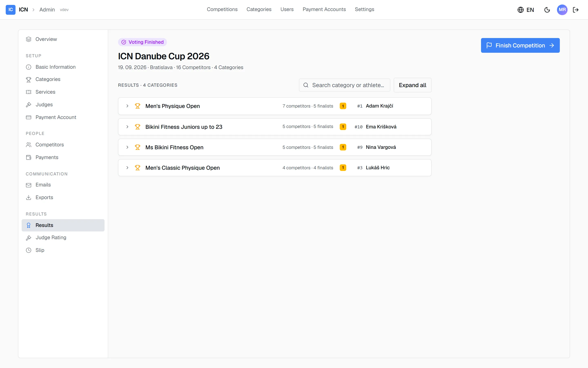Click the Payment Account card icon
This screenshot has height=368, width=588.
29,117
